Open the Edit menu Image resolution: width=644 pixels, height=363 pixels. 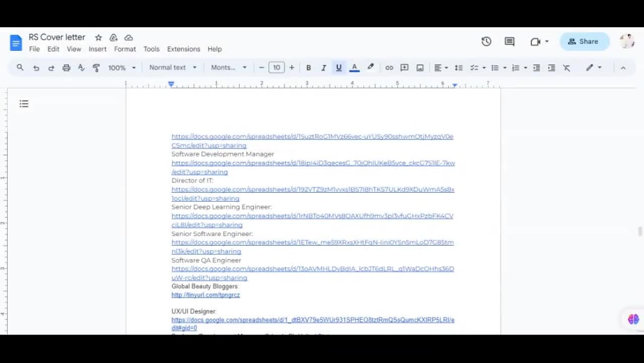point(53,49)
